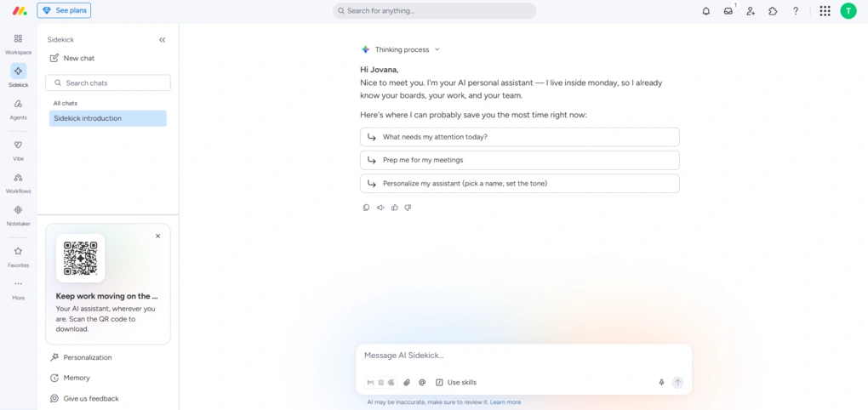
Task: Open the Sidekick introduction chat
Action: 108,118
